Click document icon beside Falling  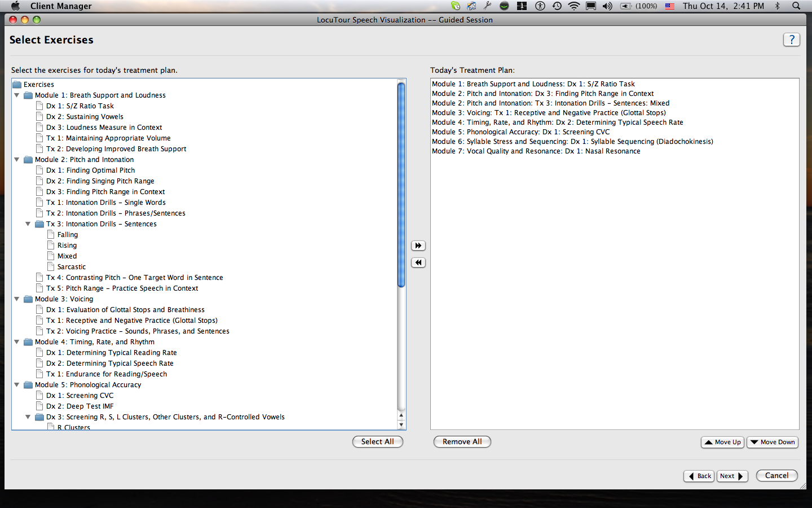(x=51, y=235)
